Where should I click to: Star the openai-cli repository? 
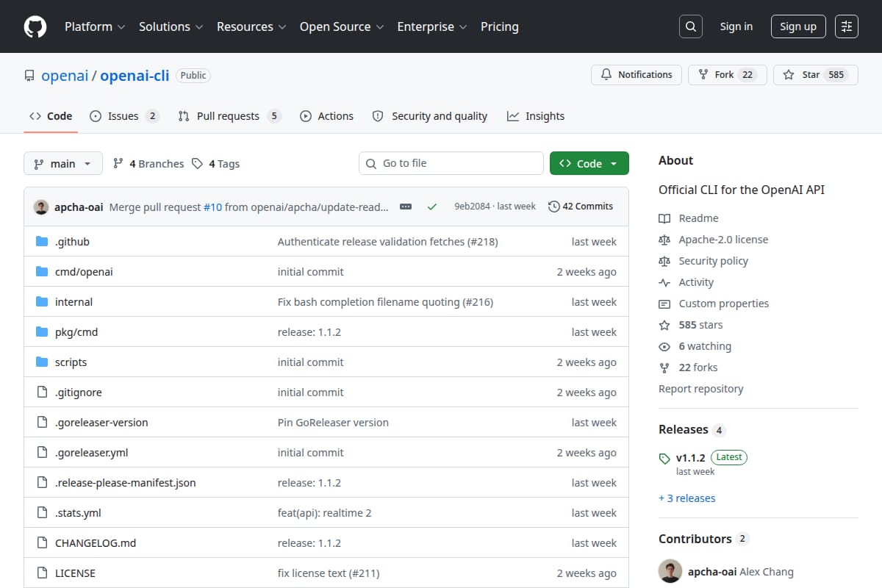pyautogui.click(x=816, y=75)
